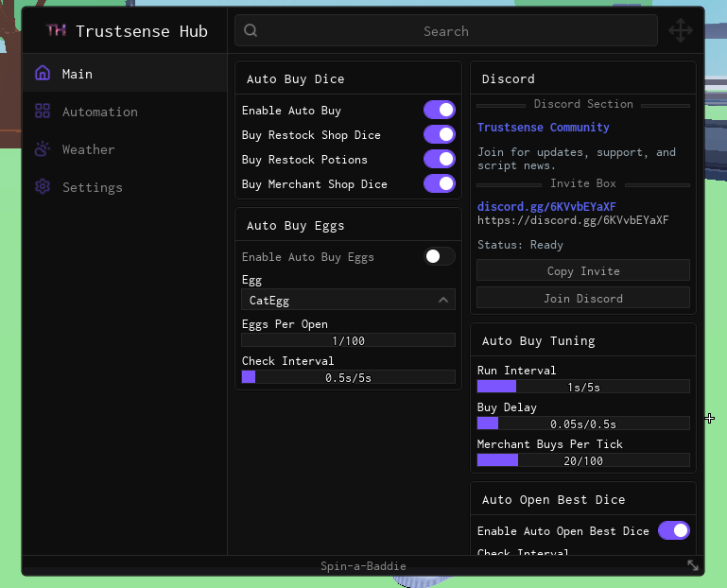This screenshot has width=727, height=588.
Task: Adjust Merchant Buys Per Tick slider
Action: point(583,460)
